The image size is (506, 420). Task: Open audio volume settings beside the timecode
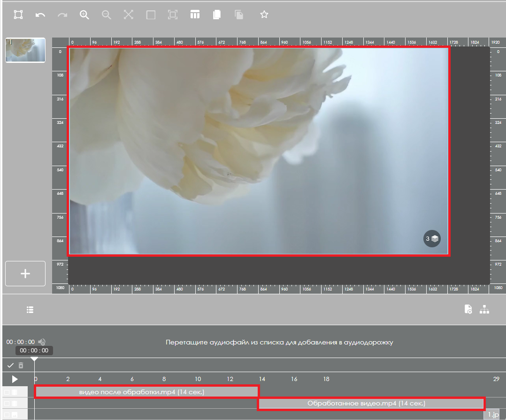[x=42, y=342]
